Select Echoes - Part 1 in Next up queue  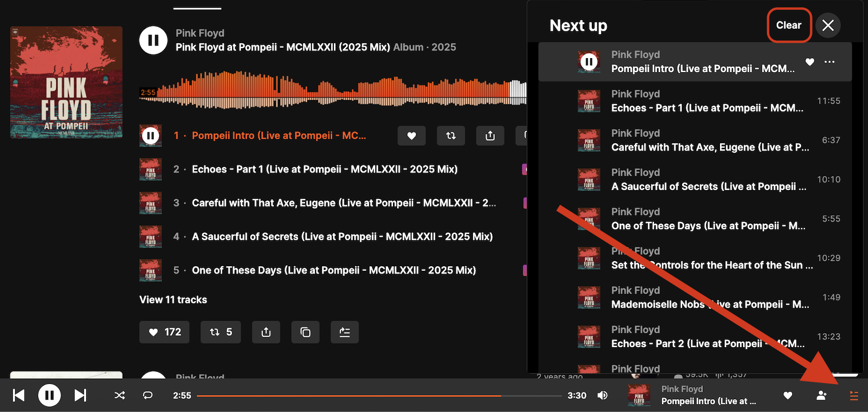point(706,107)
